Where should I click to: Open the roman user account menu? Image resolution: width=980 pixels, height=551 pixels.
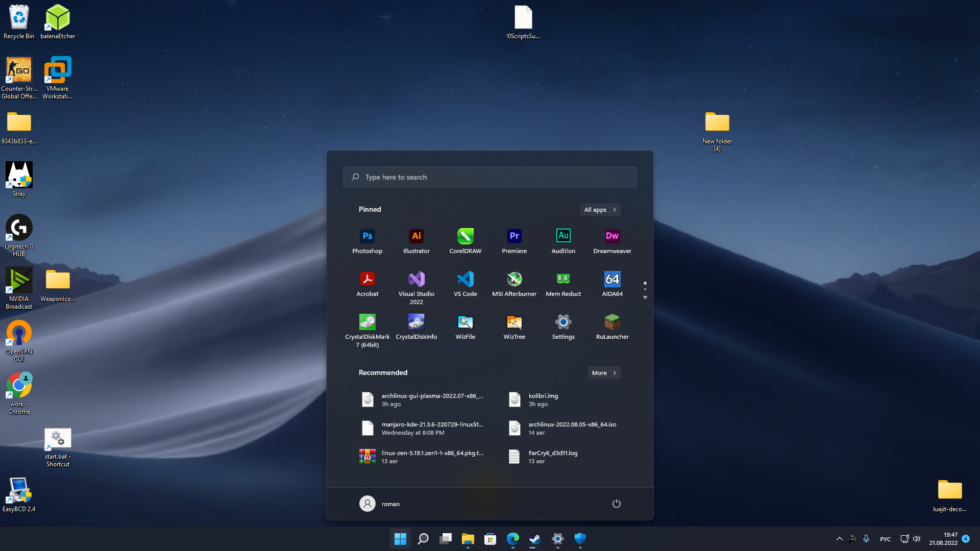[380, 504]
